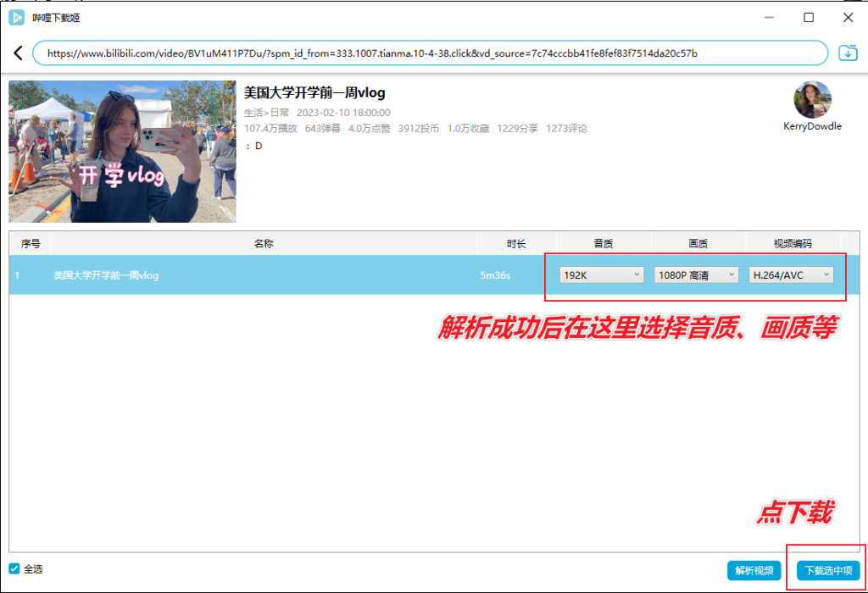The width and height of the screenshot is (868, 593).
Task: Click the back navigation arrow
Action: coord(19,53)
